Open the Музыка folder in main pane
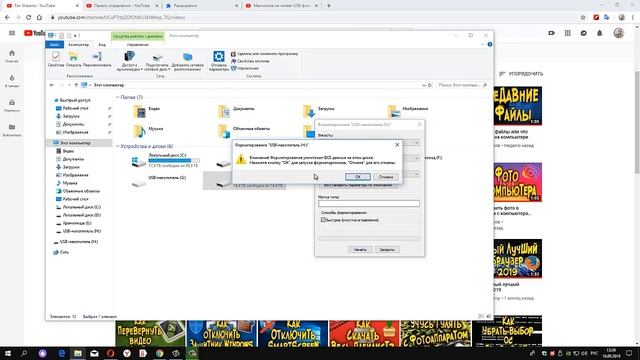The width and height of the screenshot is (640, 360). click(148, 131)
